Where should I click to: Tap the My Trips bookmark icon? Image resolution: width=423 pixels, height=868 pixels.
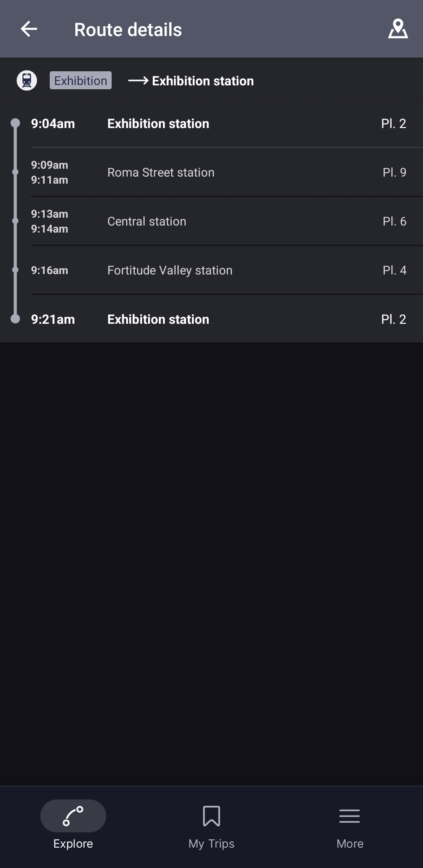point(211,816)
